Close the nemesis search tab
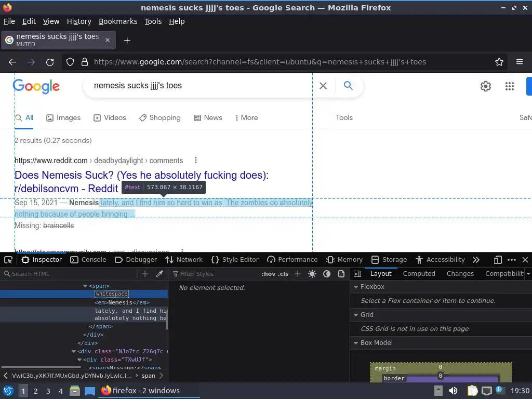This screenshot has height=399, width=532. pyautogui.click(x=108, y=40)
